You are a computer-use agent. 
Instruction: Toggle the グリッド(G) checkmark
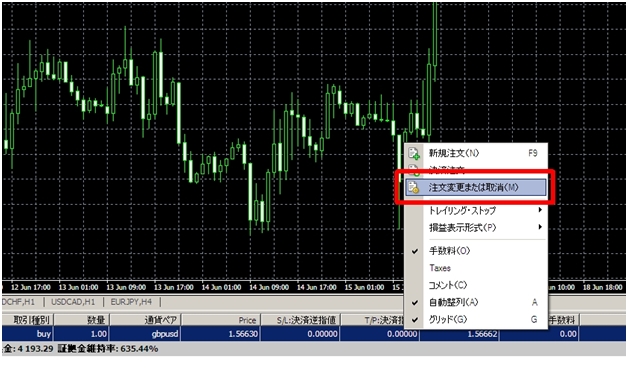tap(415, 320)
